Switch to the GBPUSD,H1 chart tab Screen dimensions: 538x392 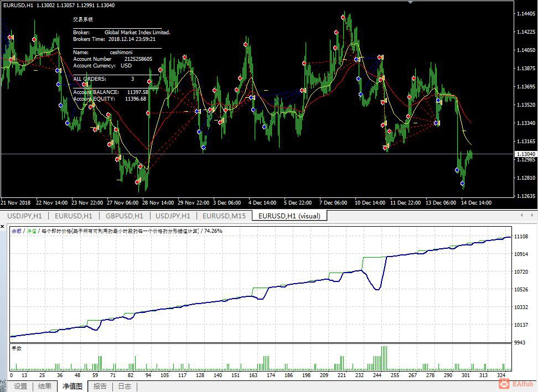(124, 216)
